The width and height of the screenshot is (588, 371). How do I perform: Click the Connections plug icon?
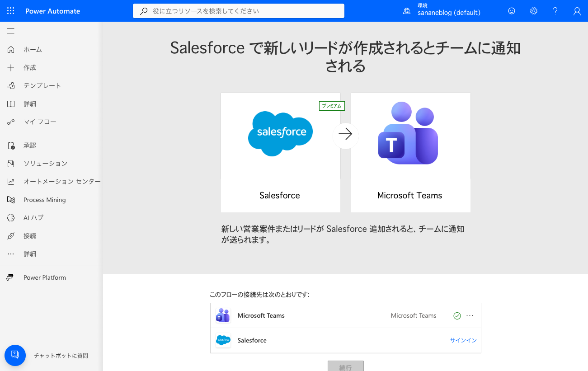[x=11, y=236]
